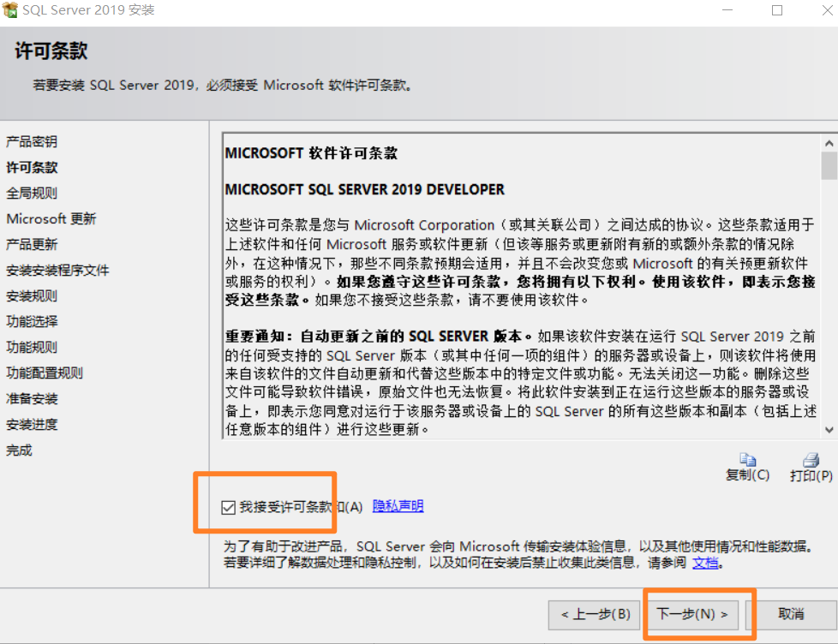The width and height of the screenshot is (838, 644).
Task: Select 完成 step in sidebar
Action: coord(19,450)
